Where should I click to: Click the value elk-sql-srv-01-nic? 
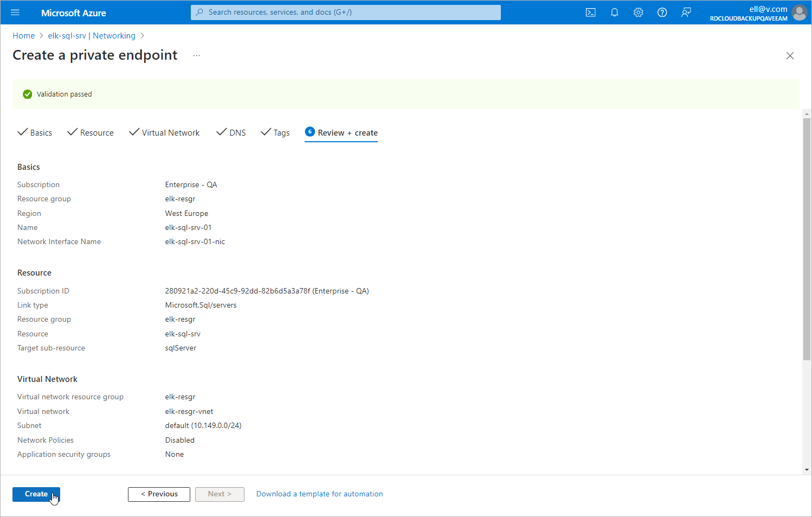coord(195,242)
